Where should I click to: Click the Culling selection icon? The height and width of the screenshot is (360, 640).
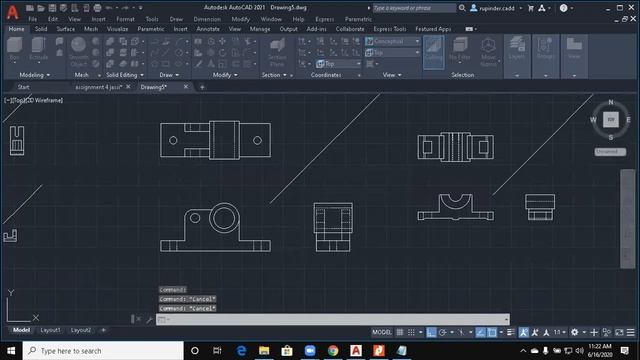point(433,51)
